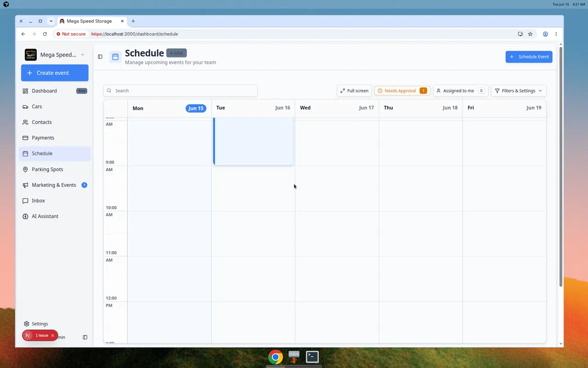Open Marketing & Events section
Screen dimensions: 588x368
click(55, 185)
